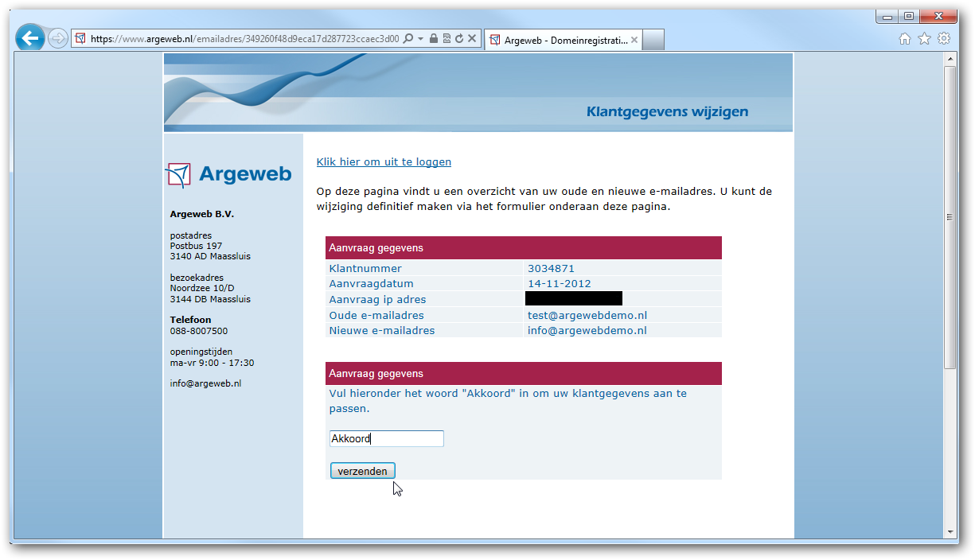975x560 pixels.
Task: Stop loading with the X icon in the address bar
Action: 472,38
